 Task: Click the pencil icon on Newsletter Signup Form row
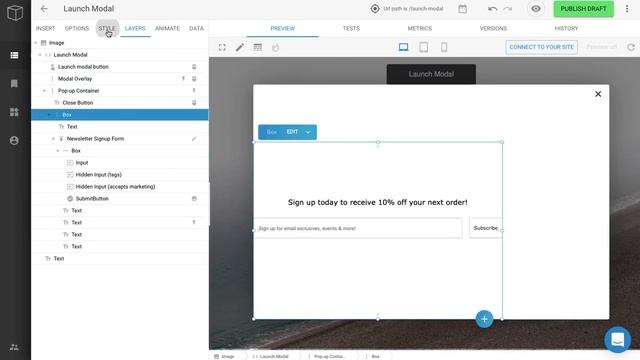coord(194,139)
